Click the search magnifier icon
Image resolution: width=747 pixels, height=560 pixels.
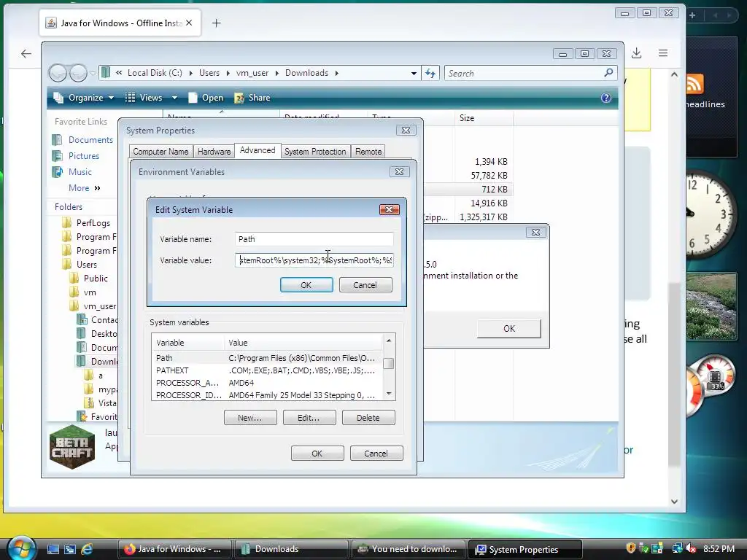coord(608,73)
